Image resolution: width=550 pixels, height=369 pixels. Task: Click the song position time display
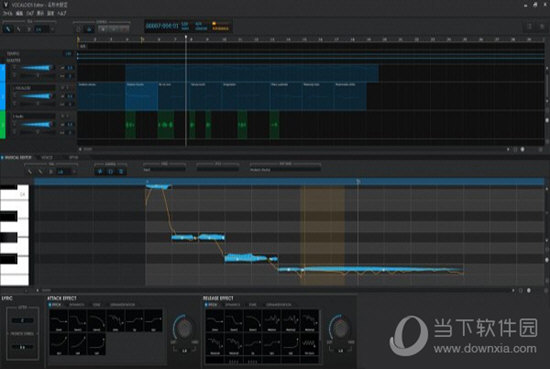tap(162, 26)
